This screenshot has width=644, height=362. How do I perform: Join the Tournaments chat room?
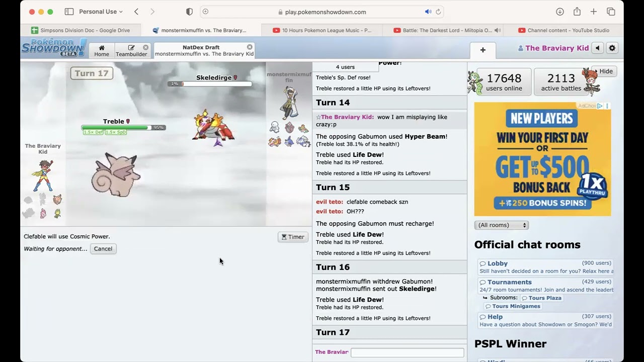(546, 286)
